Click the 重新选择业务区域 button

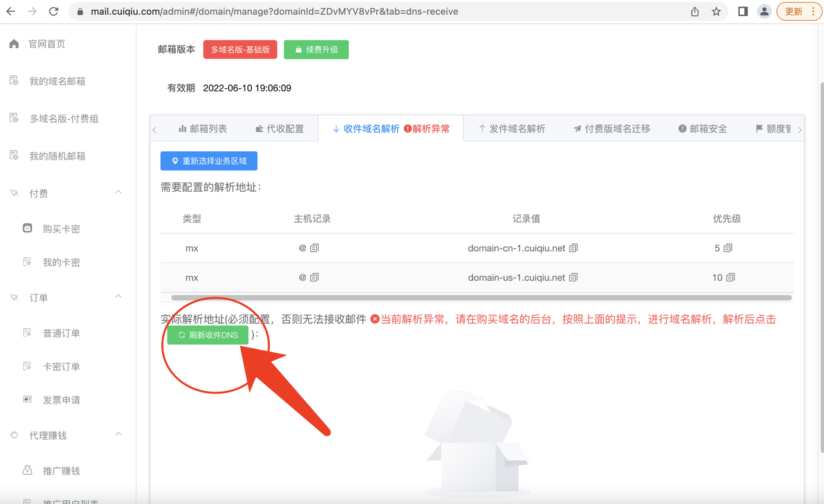(x=209, y=161)
